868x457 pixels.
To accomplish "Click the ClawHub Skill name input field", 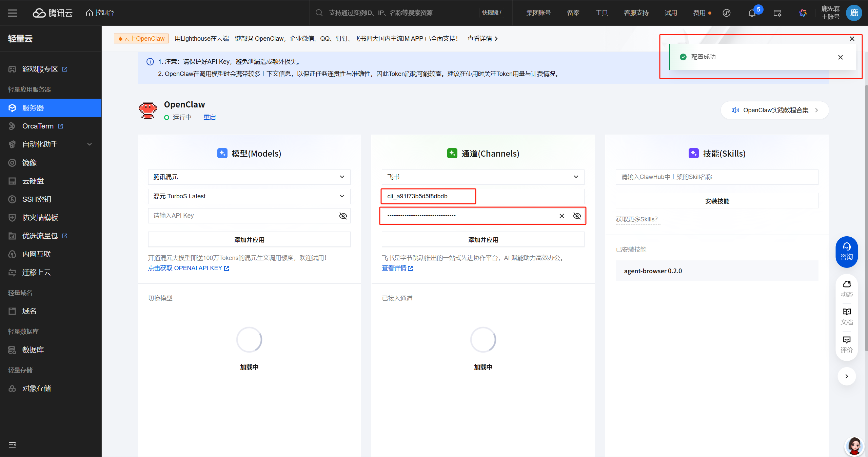I will point(717,177).
